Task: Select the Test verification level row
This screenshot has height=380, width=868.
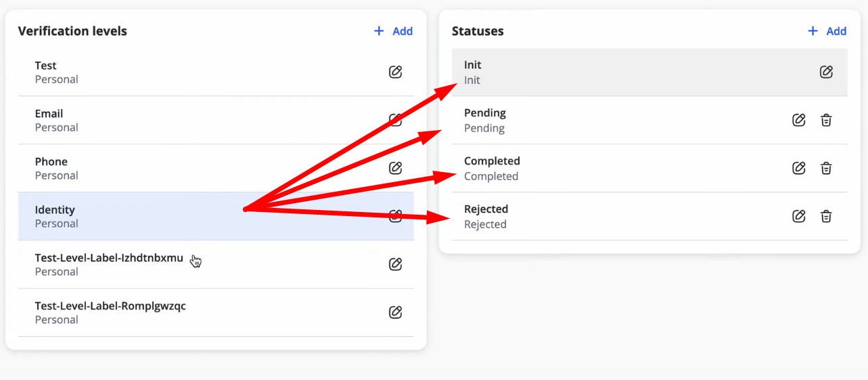Action: pos(216,72)
